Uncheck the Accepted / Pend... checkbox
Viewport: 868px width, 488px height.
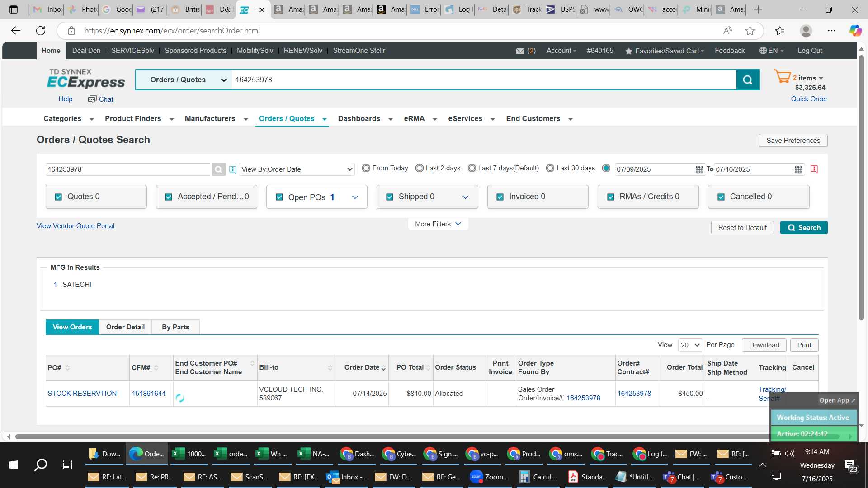[x=169, y=197]
